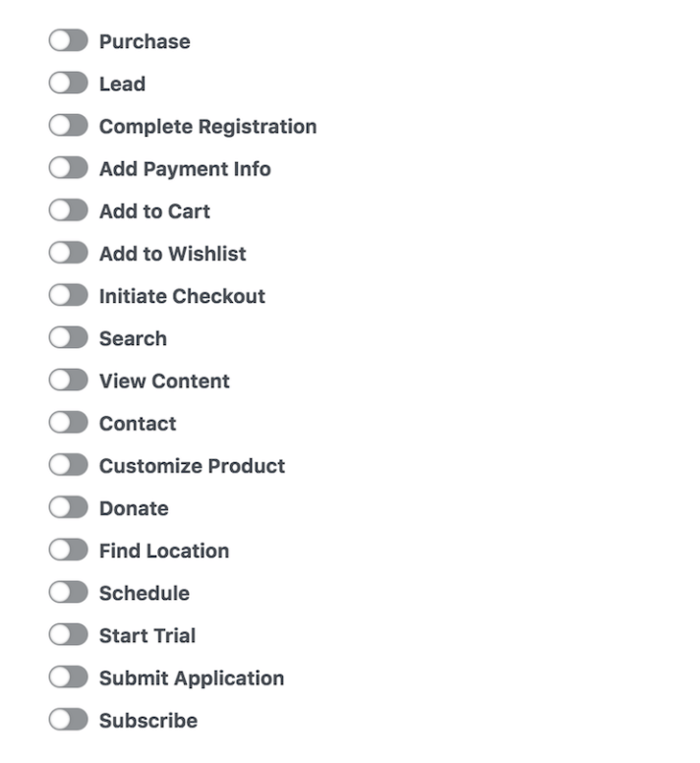This screenshot has width=700, height=763.
Task: Turn on the Schedule toggle
Action: point(68,592)
